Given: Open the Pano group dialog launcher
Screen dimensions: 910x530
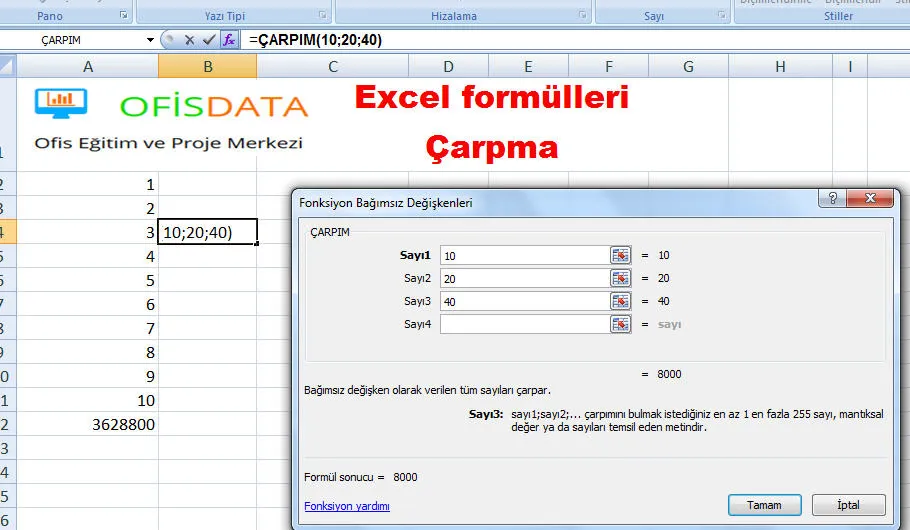Looking at the screenshot, I should coord(123,15).
